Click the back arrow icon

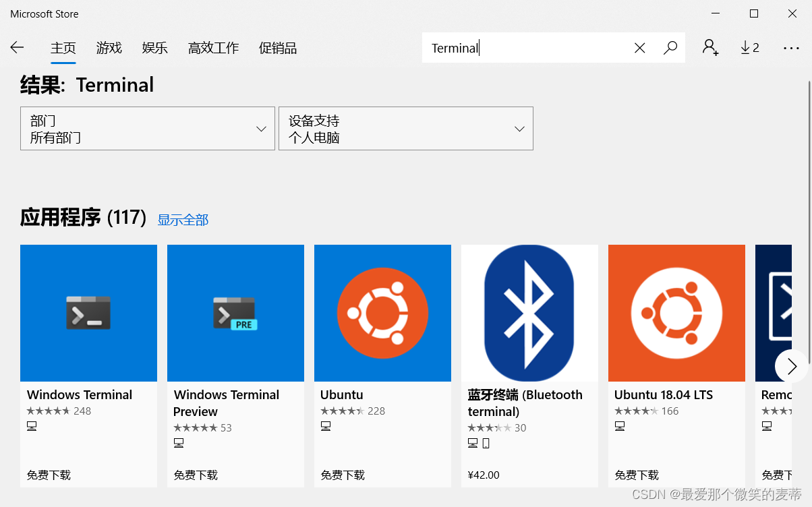point(17,47)
